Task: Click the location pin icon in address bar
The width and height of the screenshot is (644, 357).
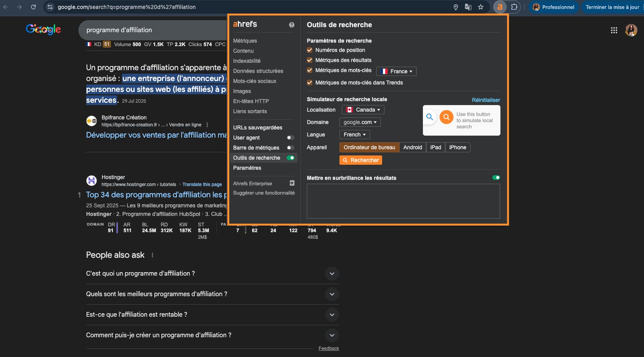Action: [x=456, y=7]
